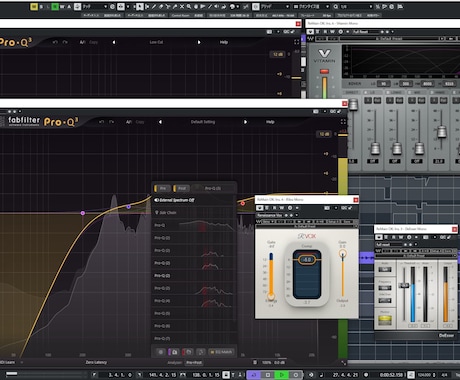Click Renaissance Vox preset name in RVox window

269,215
